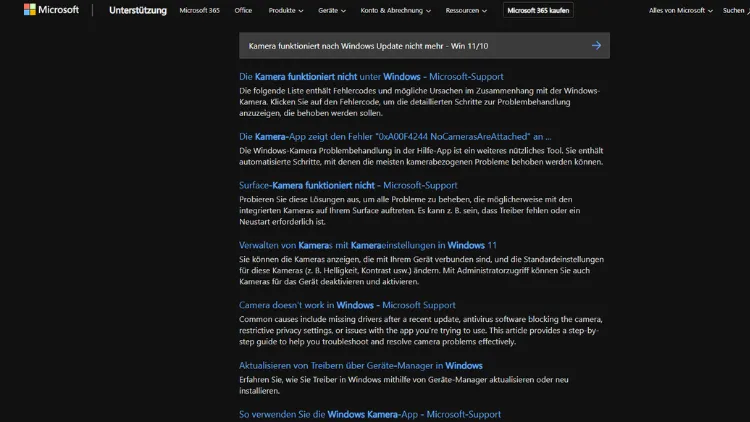Open the Suchen search option
This screenshot has width=750, height=422.
[736, 10]
